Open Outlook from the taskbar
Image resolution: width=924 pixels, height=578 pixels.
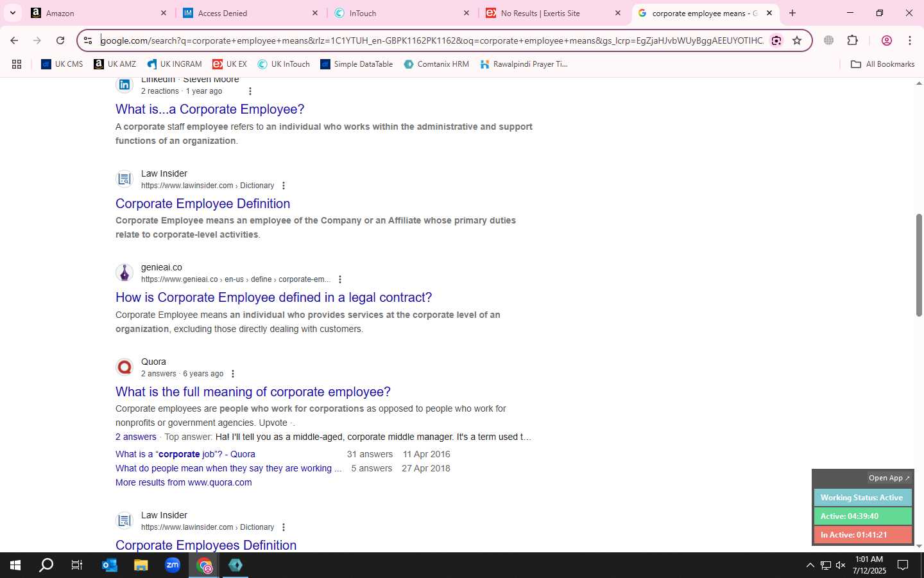pos(110,565)
